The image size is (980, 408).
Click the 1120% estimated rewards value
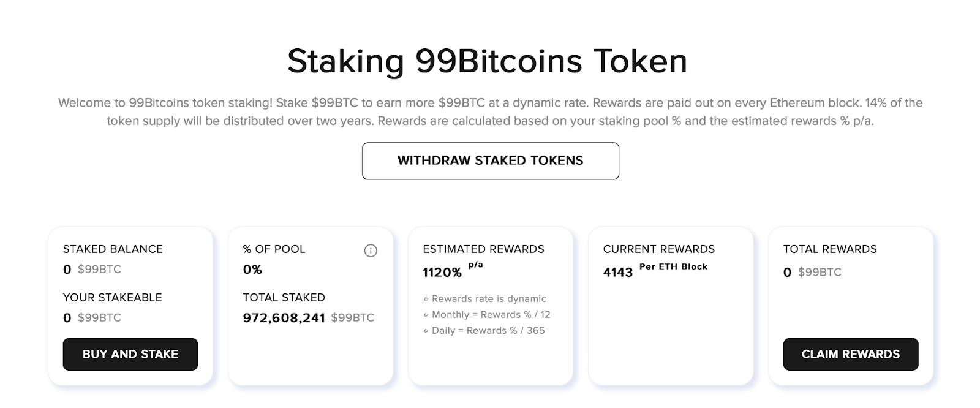pos(442,273)
